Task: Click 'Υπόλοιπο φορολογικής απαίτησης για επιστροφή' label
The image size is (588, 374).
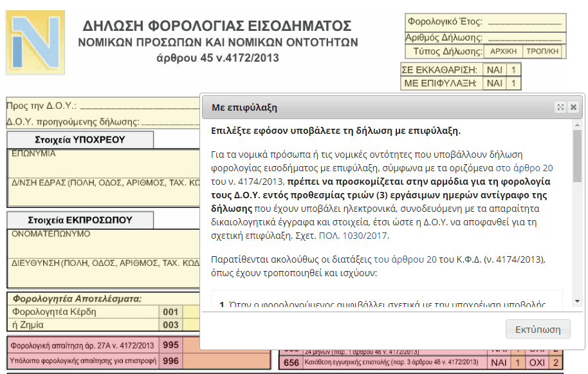Action: [83, 361]
